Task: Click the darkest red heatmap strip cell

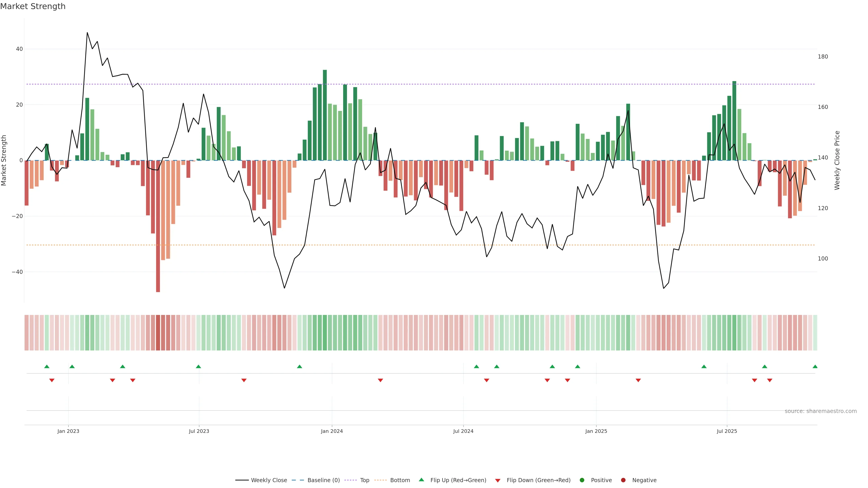Action: point(158,332)
